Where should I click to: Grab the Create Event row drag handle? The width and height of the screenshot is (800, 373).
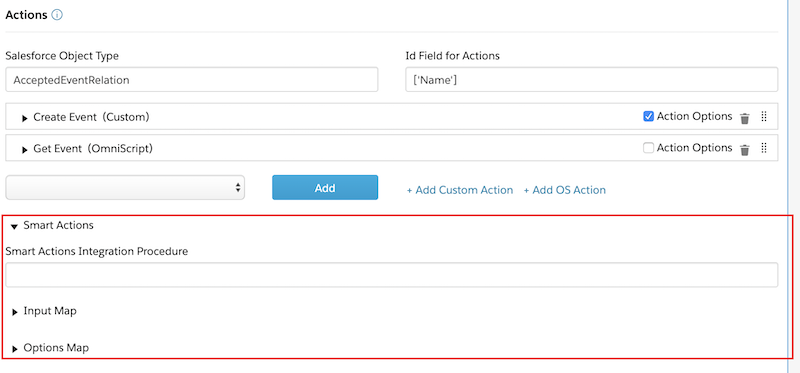[x=764, y=117]
